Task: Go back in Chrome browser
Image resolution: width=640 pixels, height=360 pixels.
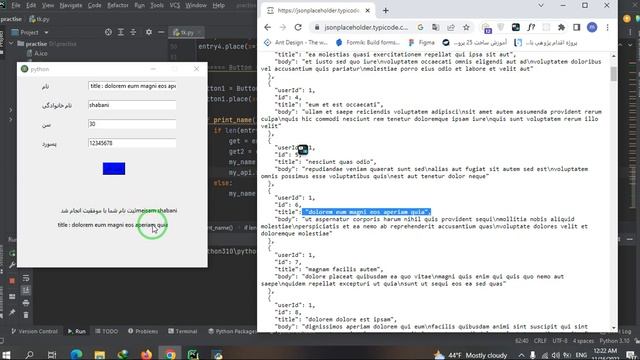Action: point(267,27)
